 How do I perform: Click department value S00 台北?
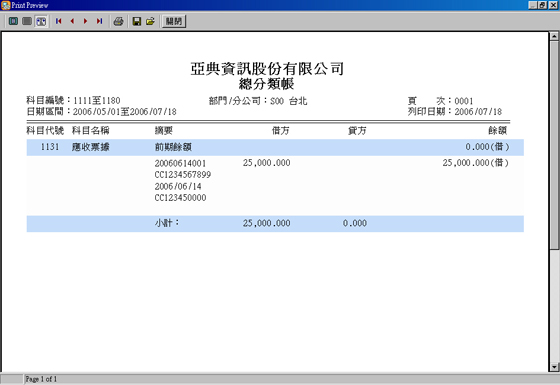point(289,101)
